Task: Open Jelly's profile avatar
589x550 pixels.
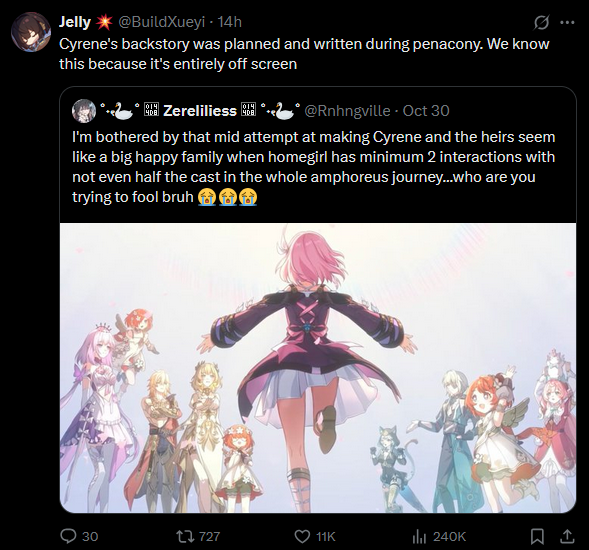Action: tap(31, 32)
